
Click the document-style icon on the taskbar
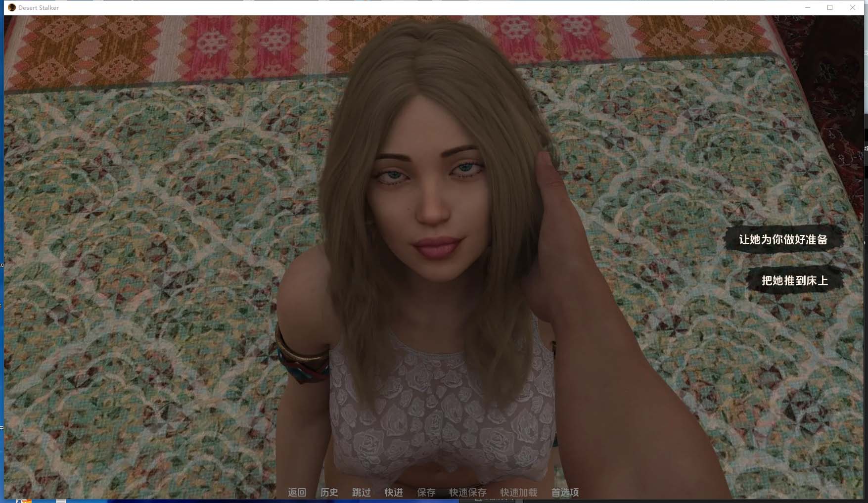coord(61,501)
